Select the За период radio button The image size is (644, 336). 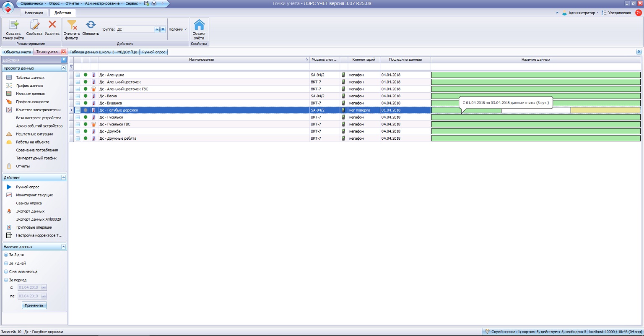(x=6, y=280)
